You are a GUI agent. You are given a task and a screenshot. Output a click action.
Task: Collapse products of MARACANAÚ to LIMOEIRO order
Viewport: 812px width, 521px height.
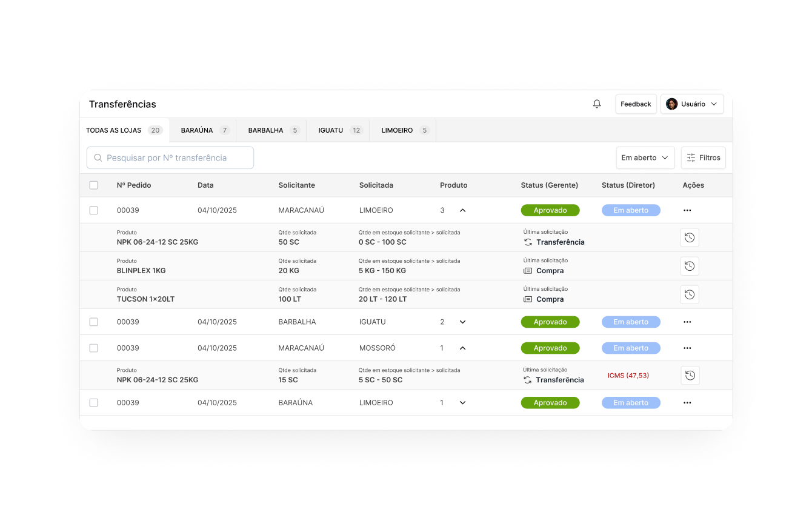click(x=462, y=210)
